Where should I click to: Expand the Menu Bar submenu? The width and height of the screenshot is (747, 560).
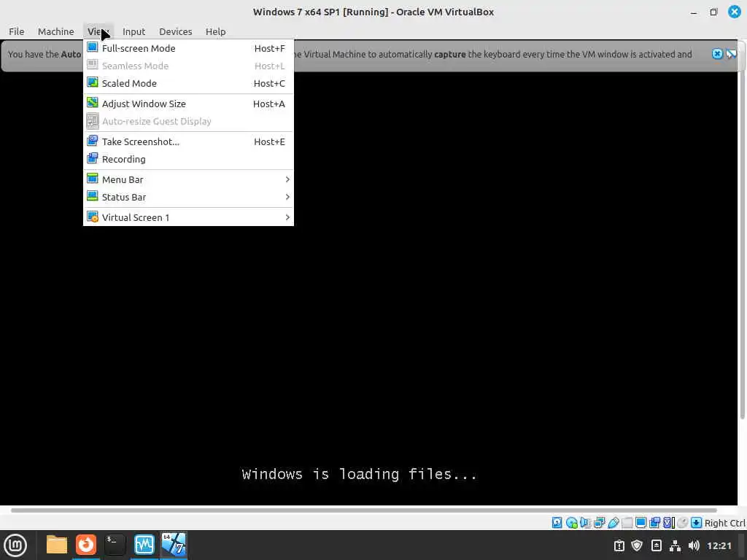188,179
